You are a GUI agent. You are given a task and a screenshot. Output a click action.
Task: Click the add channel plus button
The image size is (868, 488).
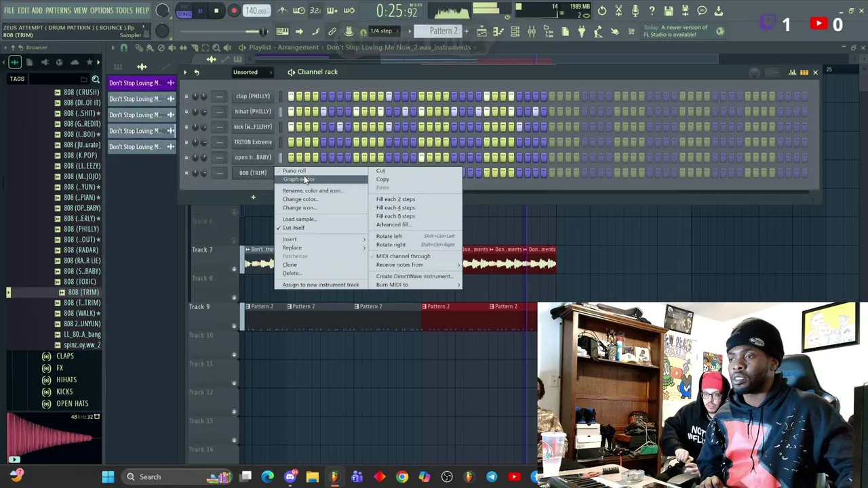click(x=253, y=197)
